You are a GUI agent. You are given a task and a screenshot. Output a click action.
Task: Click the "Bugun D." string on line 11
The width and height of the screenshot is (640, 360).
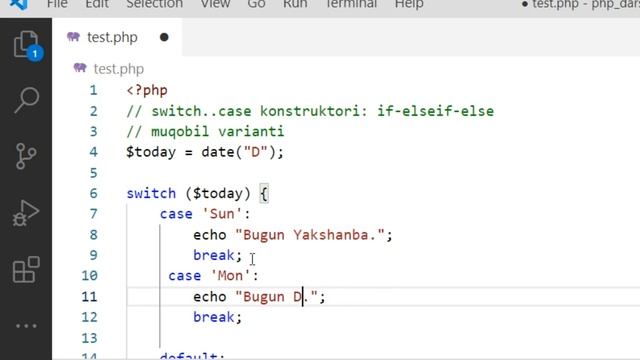pos(276,297)
